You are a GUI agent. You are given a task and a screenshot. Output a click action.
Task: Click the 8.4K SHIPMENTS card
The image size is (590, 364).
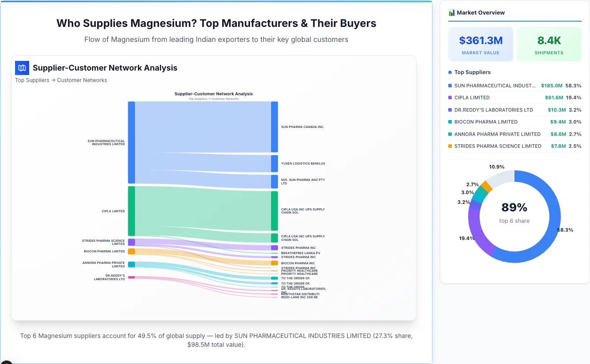point(549,44)
